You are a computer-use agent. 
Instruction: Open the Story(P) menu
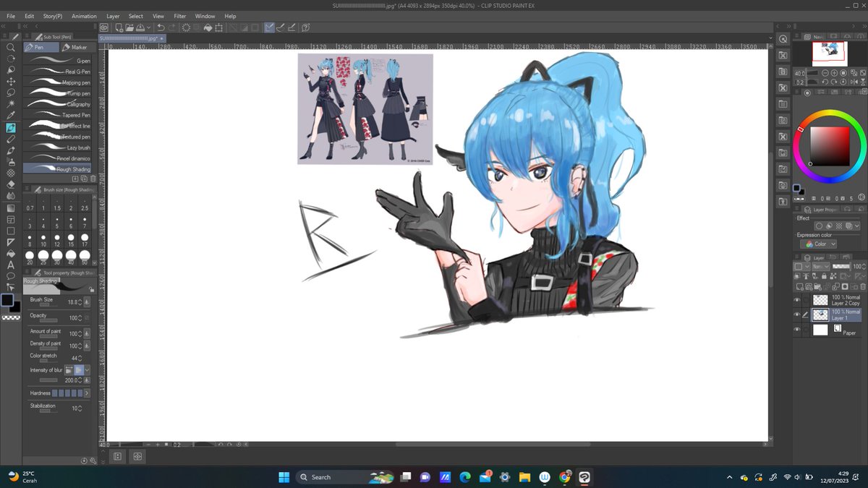click(52, 16)
